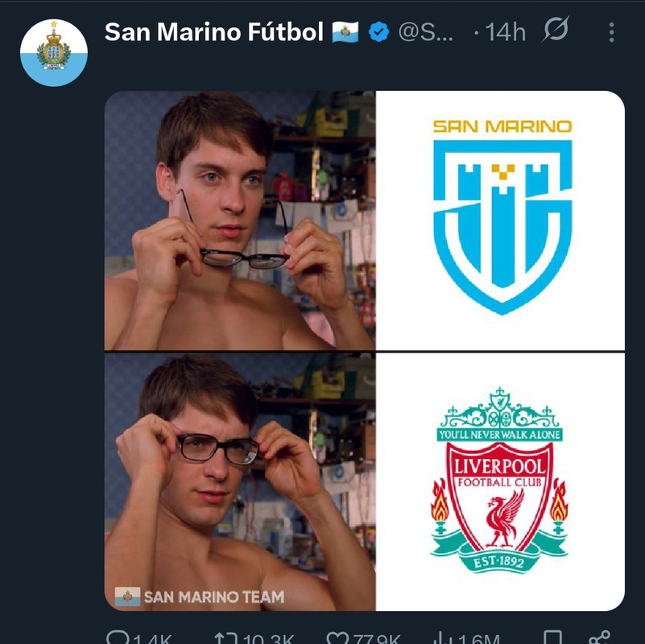Viewport: 645px width, 644px height.
Task: Open the San Marino Fútbol profile avatar
Action: pyautogui.click(x=54, y=52)
